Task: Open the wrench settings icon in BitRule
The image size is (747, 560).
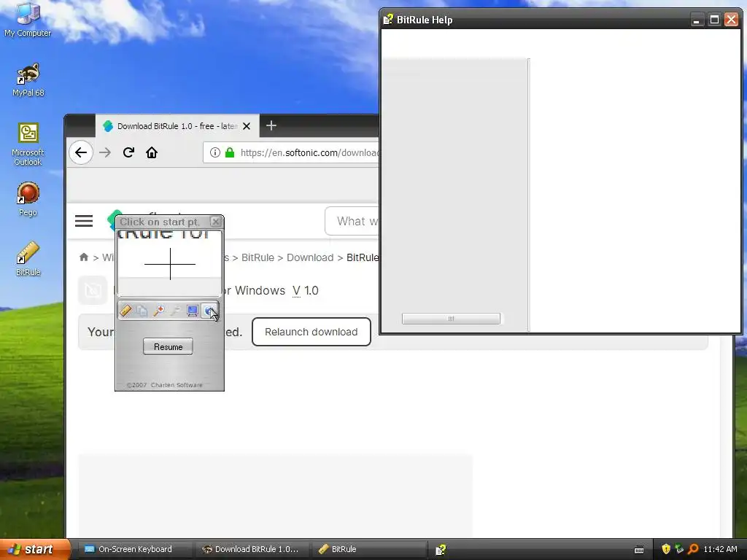Action: (175, 311)
